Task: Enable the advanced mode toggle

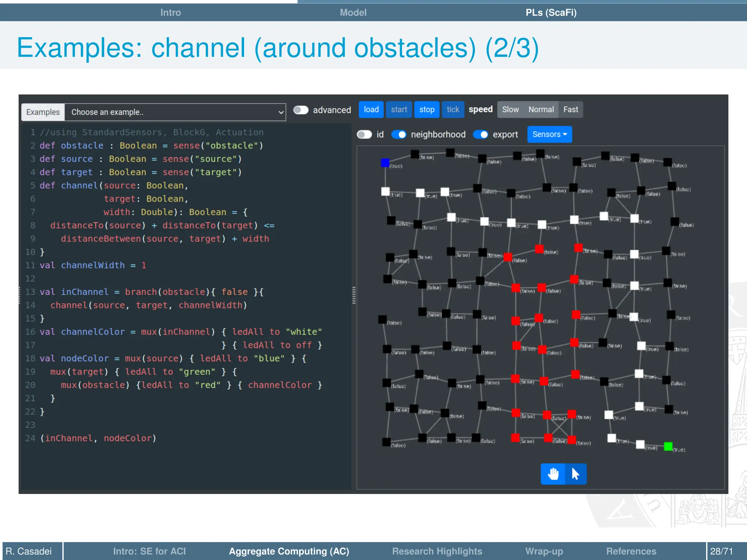Action: coord(301,110)
